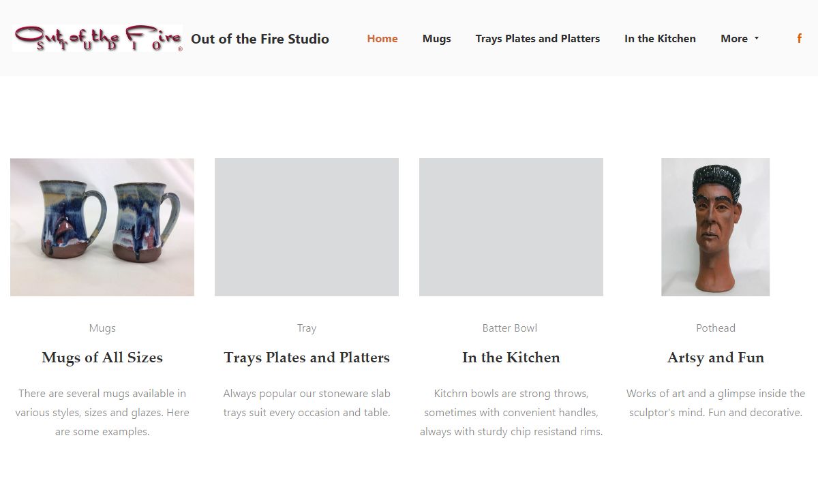Click the Out of the Fire Studio title
This screenshot has height=504, width=818.
(x=260, y=39)
